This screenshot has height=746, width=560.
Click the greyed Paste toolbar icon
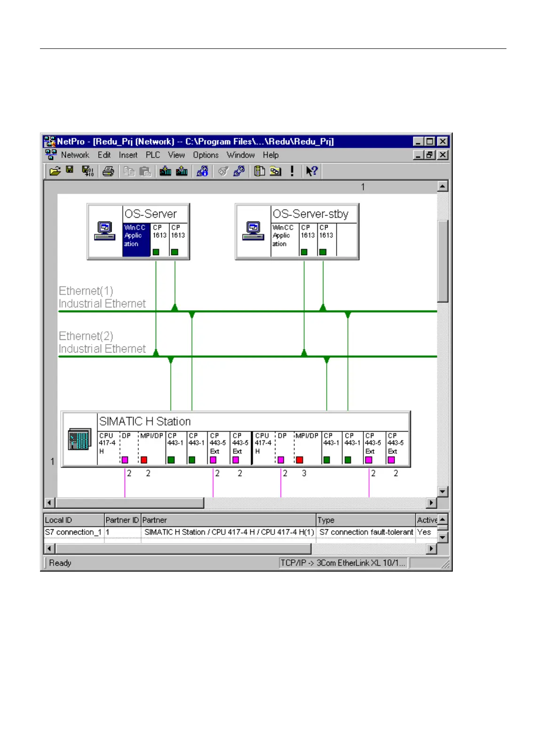pyautogui.click(x=145, y=171)
